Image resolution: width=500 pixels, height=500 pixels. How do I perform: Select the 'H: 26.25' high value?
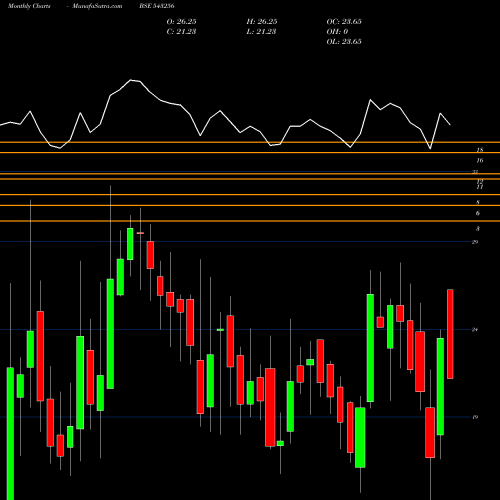point(262,21)
